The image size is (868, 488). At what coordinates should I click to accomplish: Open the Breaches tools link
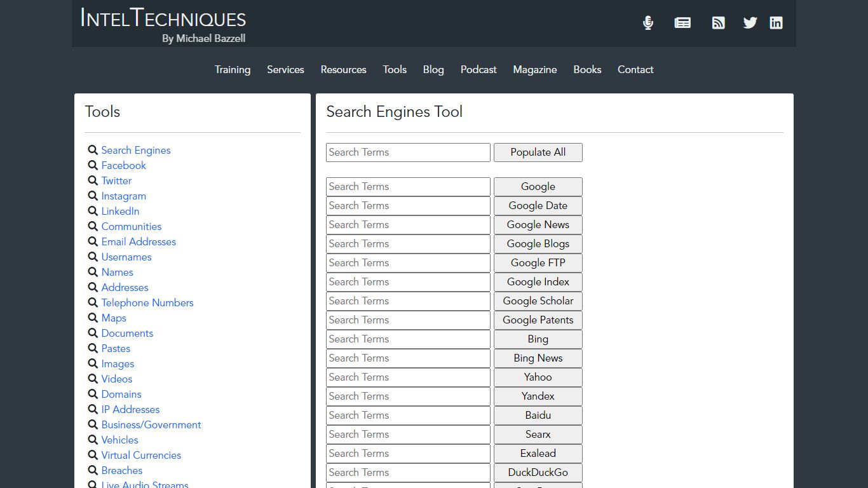click(x=122, y=471)
